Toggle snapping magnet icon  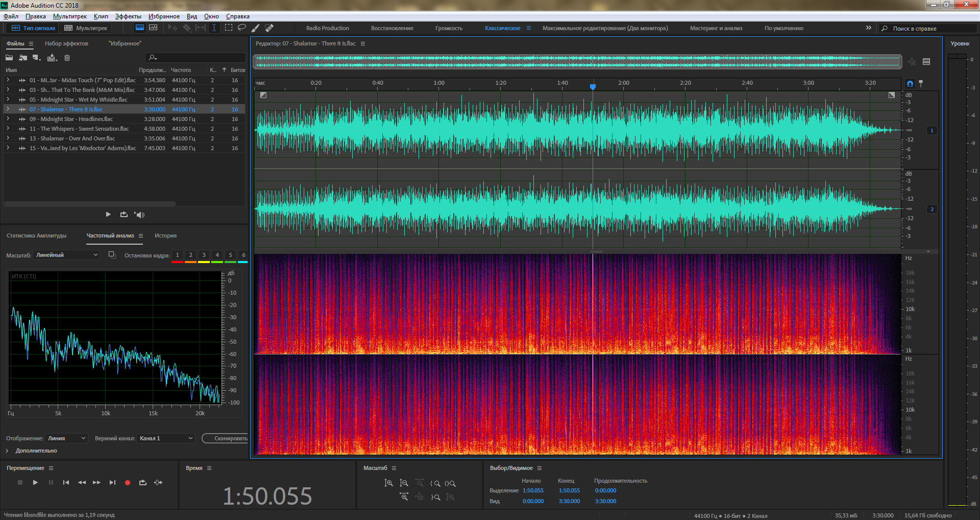(x=910, y=83)
